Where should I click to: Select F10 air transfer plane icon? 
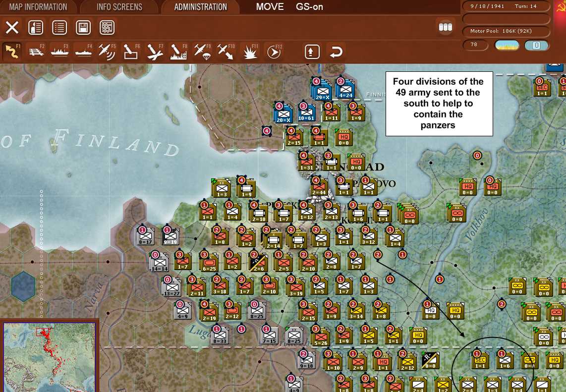226,52
